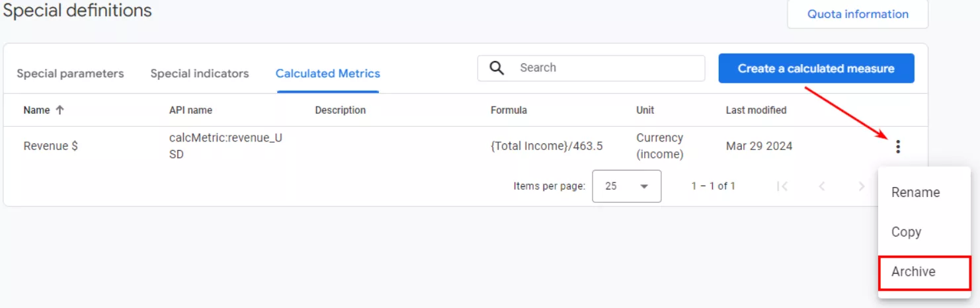980x308 pixels.
Task: Go to the first page of results
Action: [782, 186]
